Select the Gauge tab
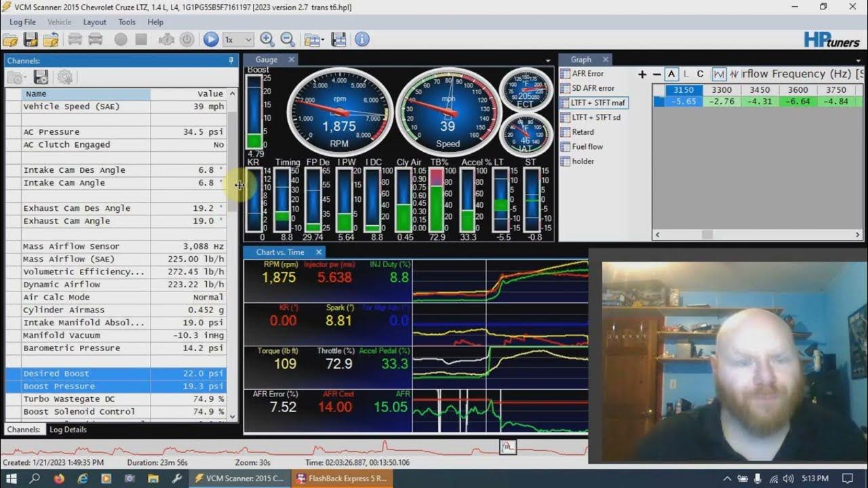This screenshot has width=868, height=488. pyautogui.click(x=267, y=60)
